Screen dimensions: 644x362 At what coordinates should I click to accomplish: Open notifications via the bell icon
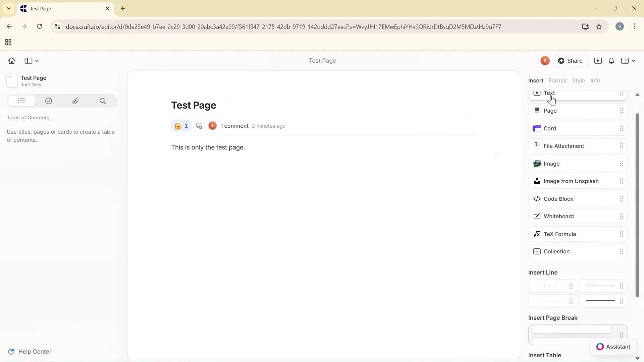point(611,61)
